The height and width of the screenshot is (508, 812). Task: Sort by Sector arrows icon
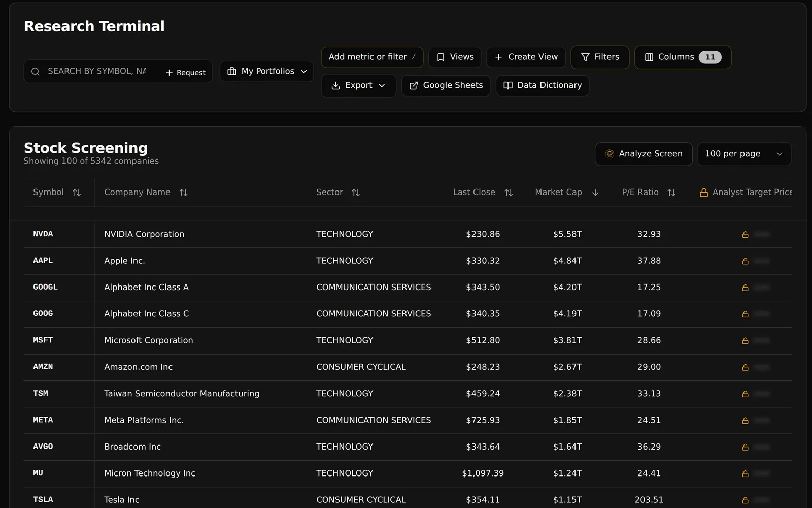coord(356,193)
